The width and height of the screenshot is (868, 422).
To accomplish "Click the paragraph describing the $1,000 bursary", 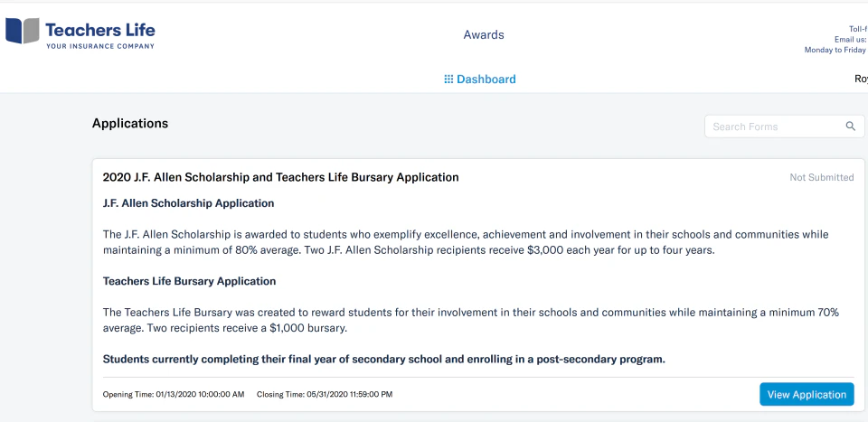I will click(x=470, y=320).
